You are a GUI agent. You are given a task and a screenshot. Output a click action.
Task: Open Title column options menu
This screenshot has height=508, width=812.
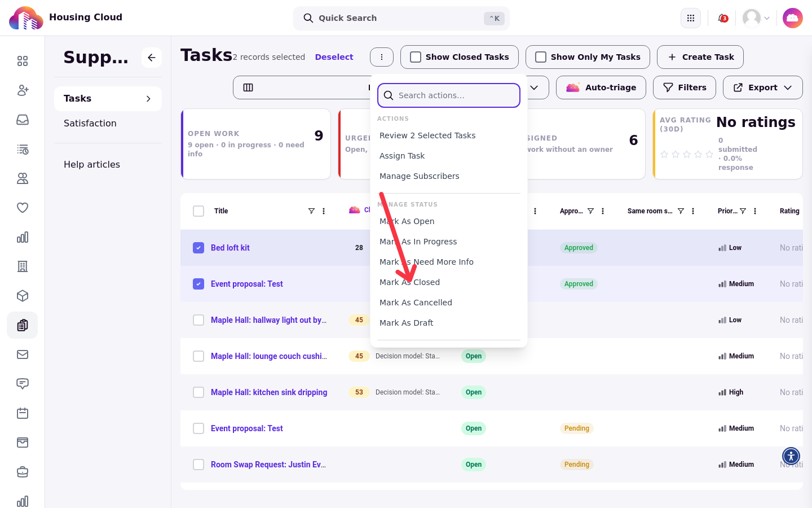(324, 211)
